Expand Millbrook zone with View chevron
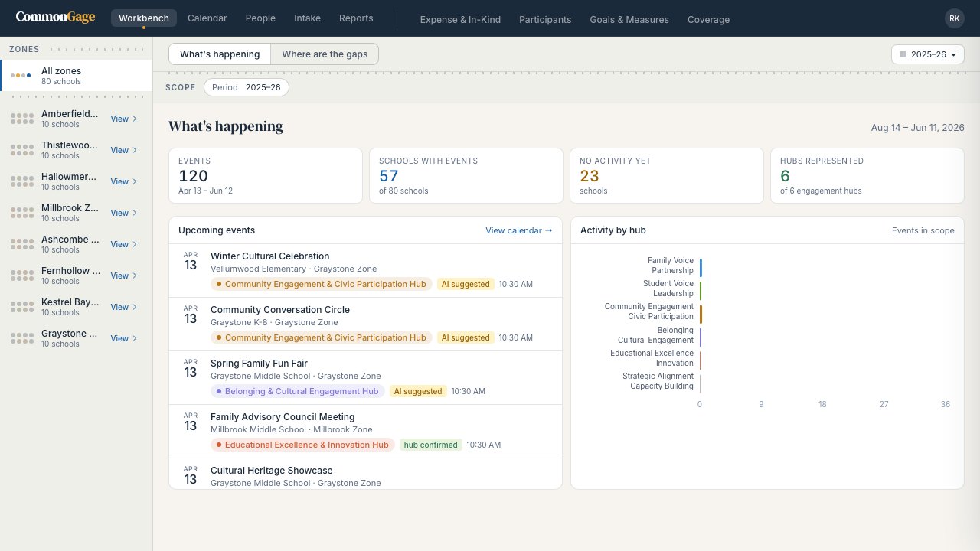The width and height of the screenshot is (980, 551). point(124,213)
